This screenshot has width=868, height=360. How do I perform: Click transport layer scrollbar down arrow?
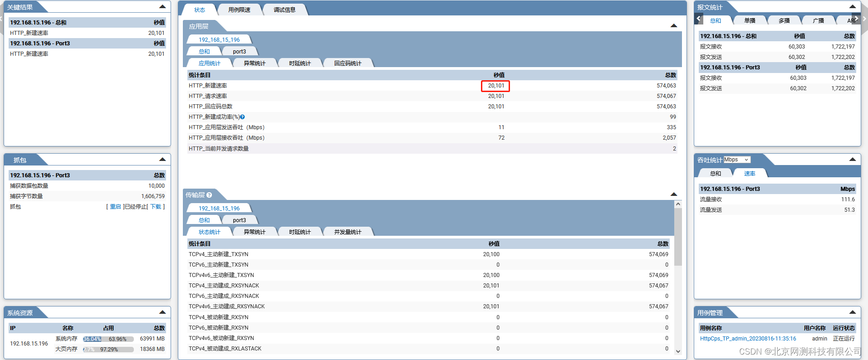tap(678, 351)
